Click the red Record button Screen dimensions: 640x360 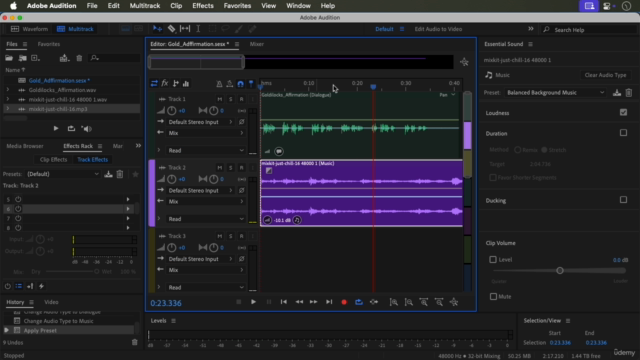(x=344, y=302)
